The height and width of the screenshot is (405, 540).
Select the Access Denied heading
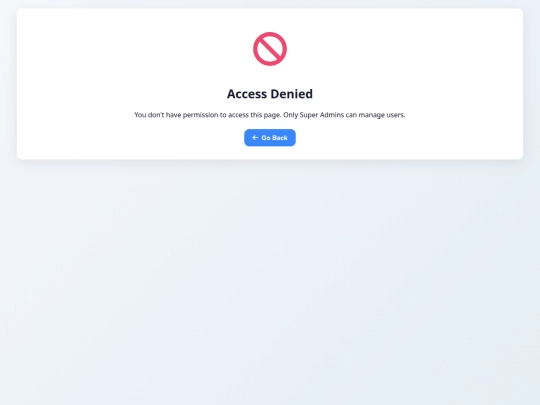click(x=270, y=94)
